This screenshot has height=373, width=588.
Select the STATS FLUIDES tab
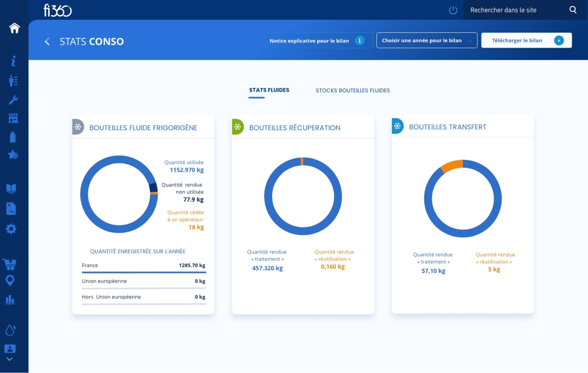(x=269, y=90)
